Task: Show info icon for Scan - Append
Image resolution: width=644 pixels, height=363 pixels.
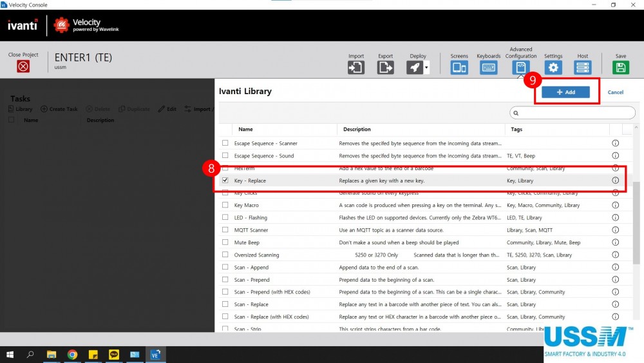Action: click(x=615, y=267)
